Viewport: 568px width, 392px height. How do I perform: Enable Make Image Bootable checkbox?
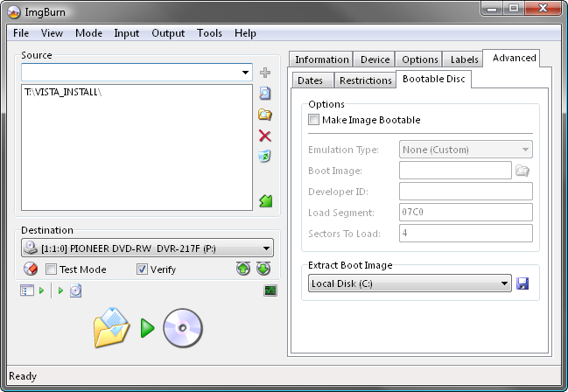[314, 120]
